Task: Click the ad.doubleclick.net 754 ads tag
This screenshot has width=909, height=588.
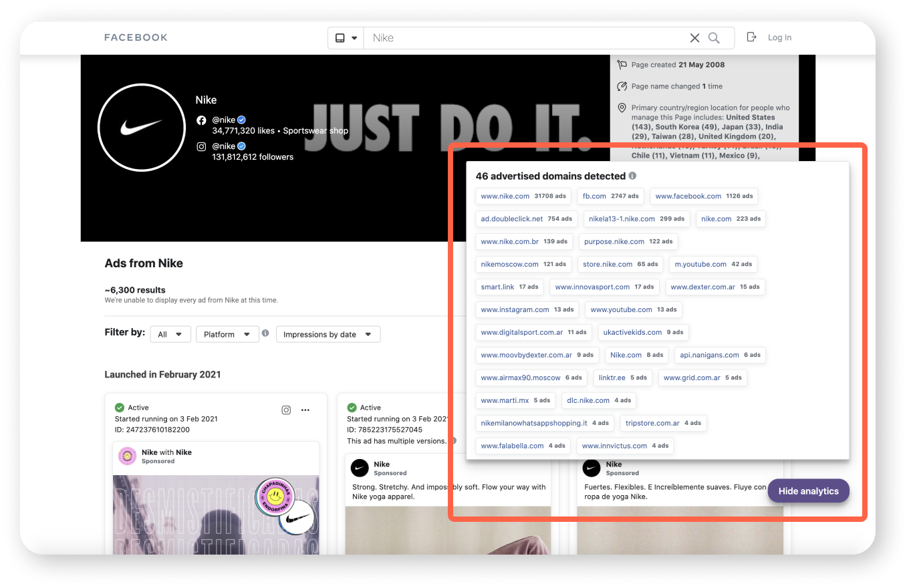Action: (x=527, y=219)
